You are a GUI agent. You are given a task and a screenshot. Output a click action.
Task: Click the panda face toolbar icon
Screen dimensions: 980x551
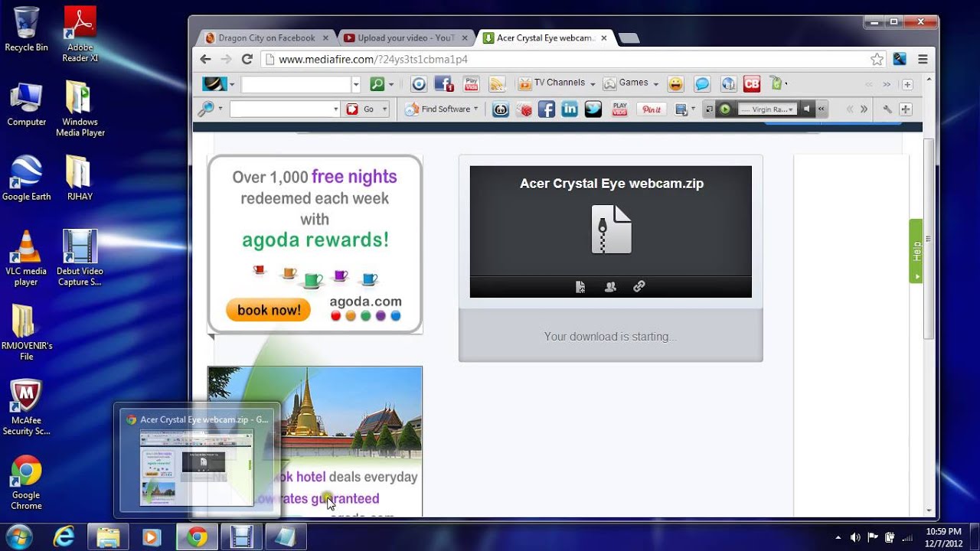click(x=501, y=109)
